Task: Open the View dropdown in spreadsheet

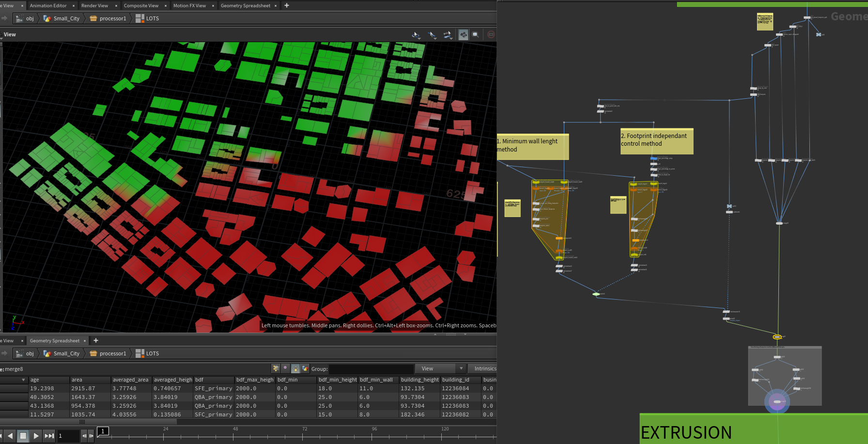Action: point(442,368)
